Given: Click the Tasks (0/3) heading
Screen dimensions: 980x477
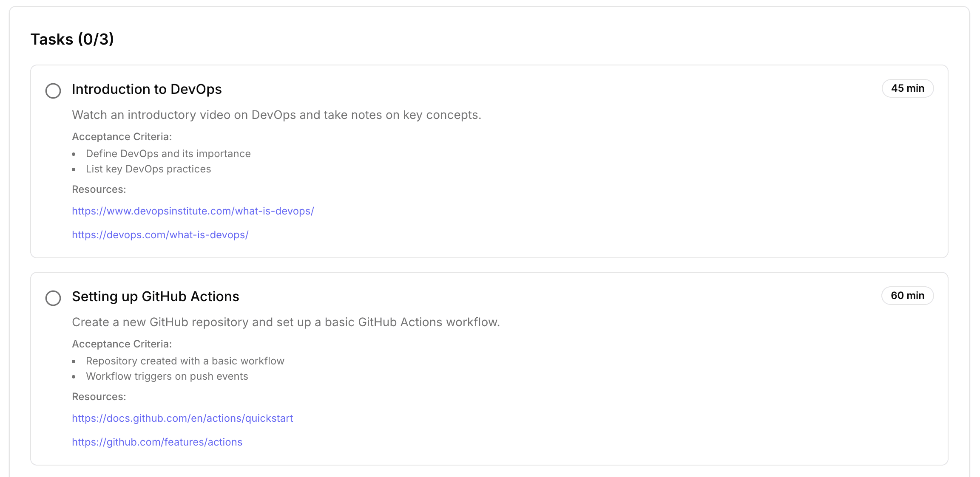Looking at the screenshot, I should pos(72,39).
